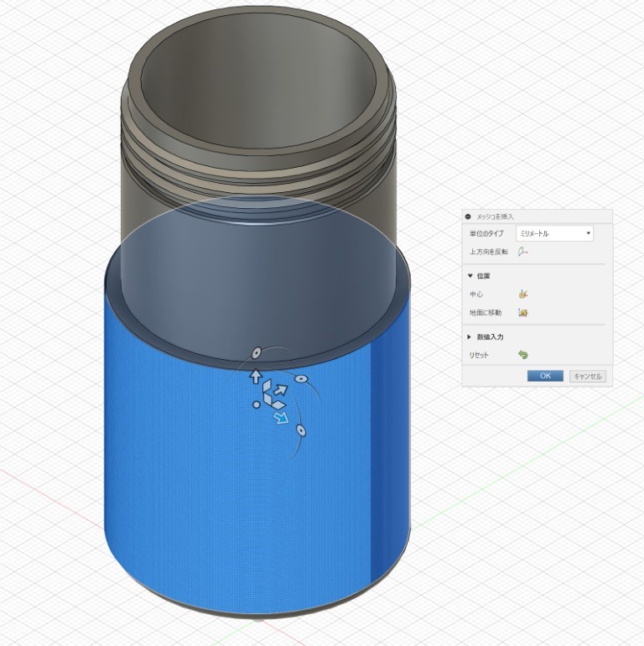Click the メッシュを挿入 dialog title bar
This screenshot has height=646, width=644.
pyautogui.click(x=537, y=216)
